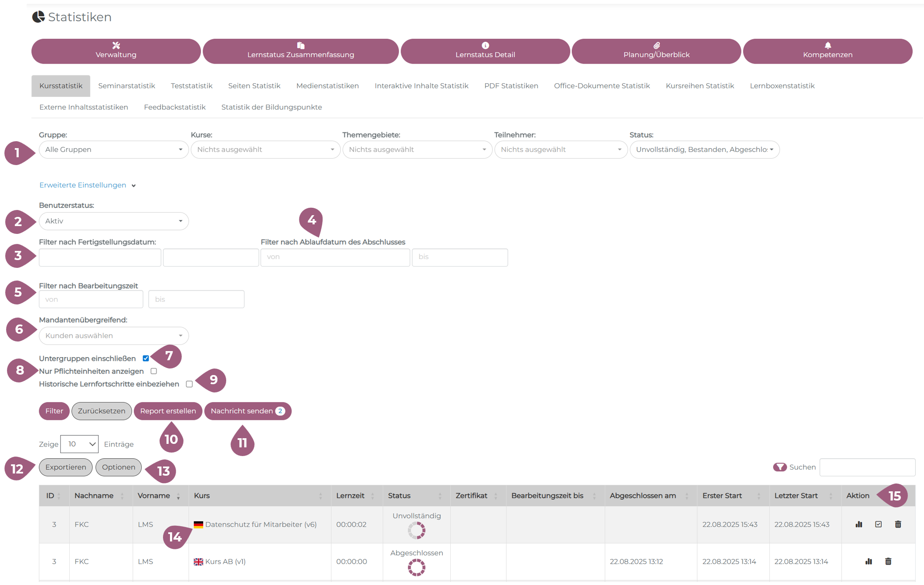Screen dimensions: 924x585
Task: Sort table by Lernzeit column arrows
Action: 372,496
